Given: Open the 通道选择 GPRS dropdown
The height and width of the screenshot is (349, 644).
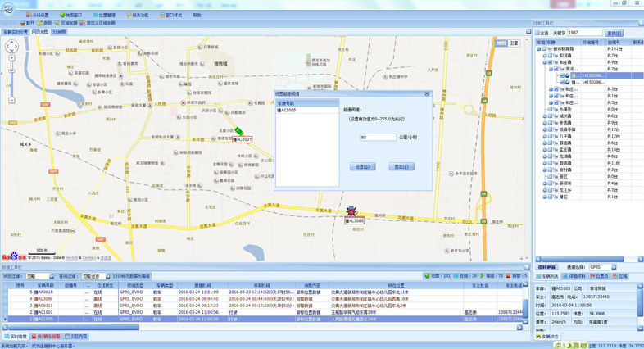Looking at the screenshot, I should [614, 267].
